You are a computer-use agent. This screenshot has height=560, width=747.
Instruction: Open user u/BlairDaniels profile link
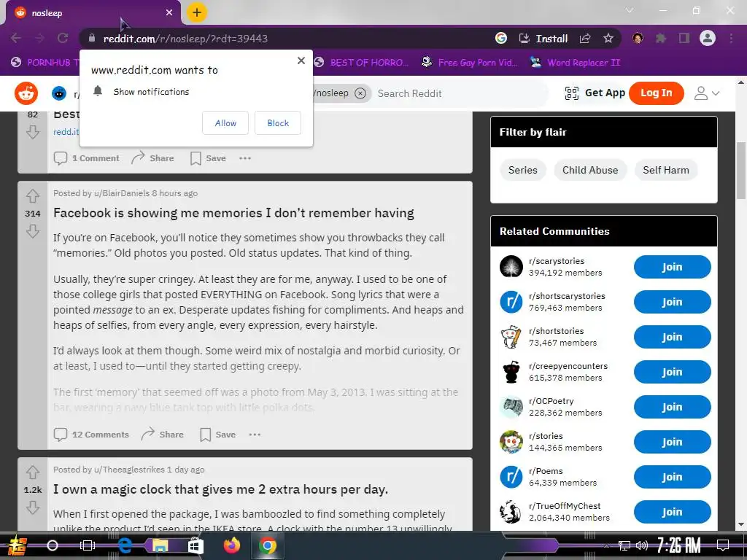pos(122,193)
